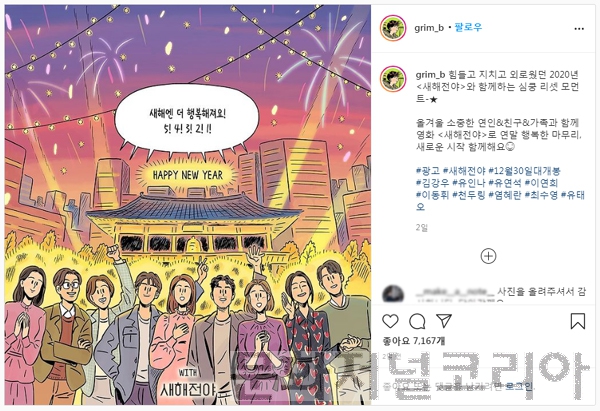Follow grim_b using the 팔로우 link
Image resolution: width=600 pixels, height=411 pixels.
point(468,28)
